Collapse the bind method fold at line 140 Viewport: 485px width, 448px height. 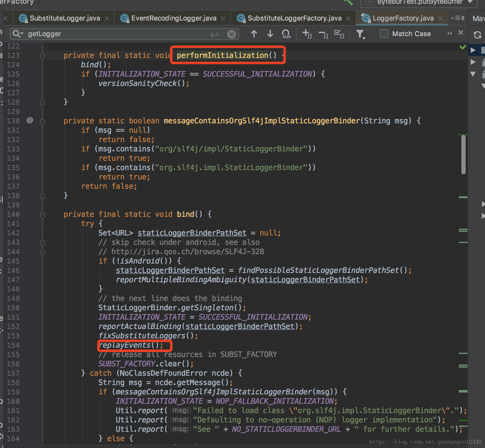[x=43, y=215]
